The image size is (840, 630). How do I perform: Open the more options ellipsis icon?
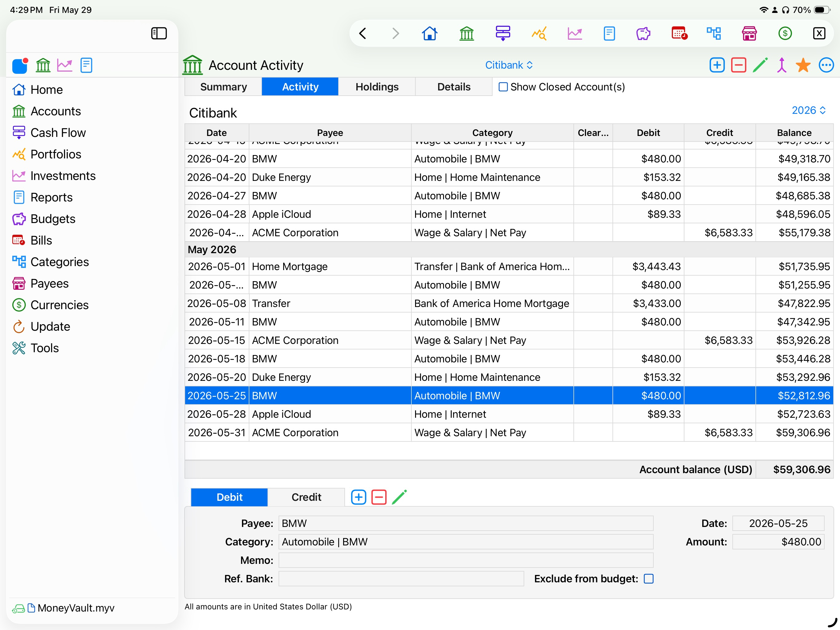pos(826,65)
